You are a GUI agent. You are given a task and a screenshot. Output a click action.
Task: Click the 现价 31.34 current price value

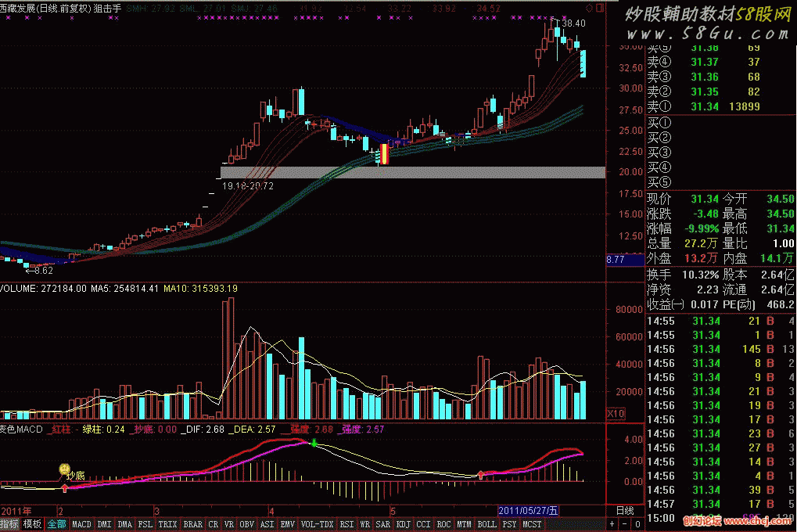pos(705,199)
